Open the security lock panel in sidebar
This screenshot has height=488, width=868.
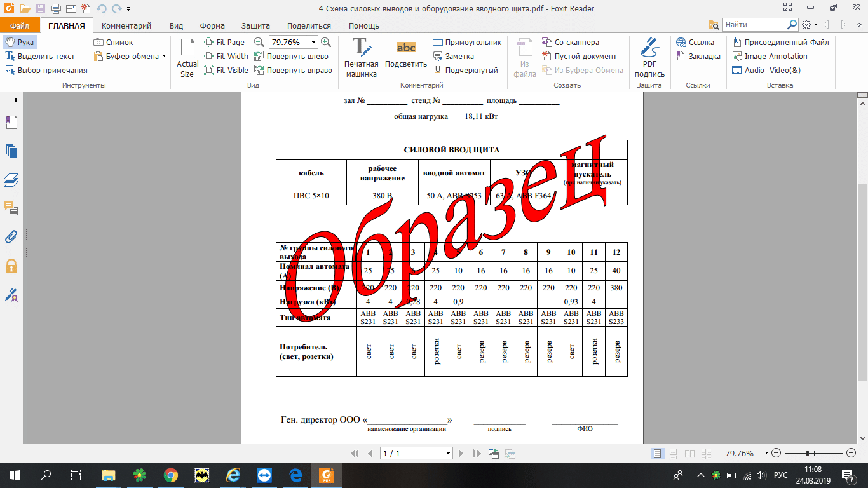tap(11, 266)
